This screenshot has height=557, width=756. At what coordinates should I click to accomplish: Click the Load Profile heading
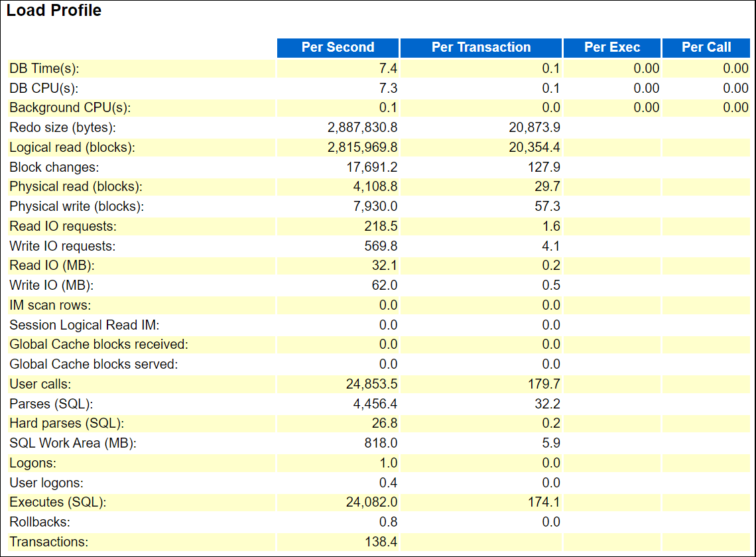pyautogui.click(x=53, y=11)
